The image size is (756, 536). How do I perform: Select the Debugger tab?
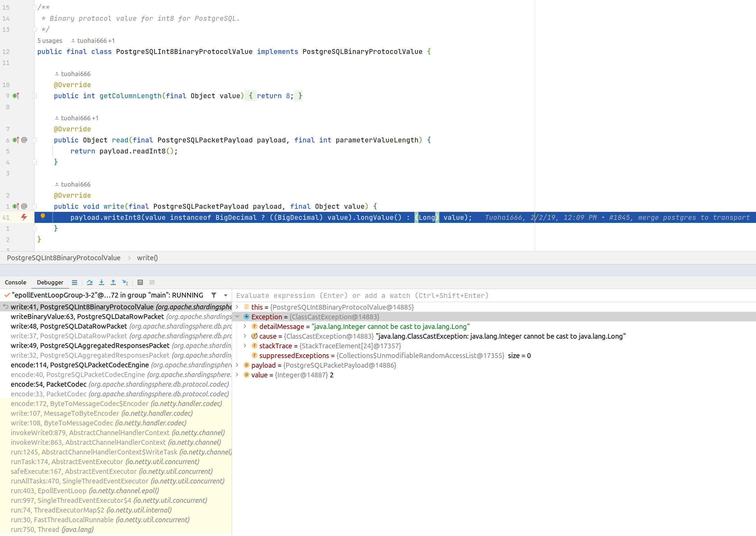pos(50,282)
